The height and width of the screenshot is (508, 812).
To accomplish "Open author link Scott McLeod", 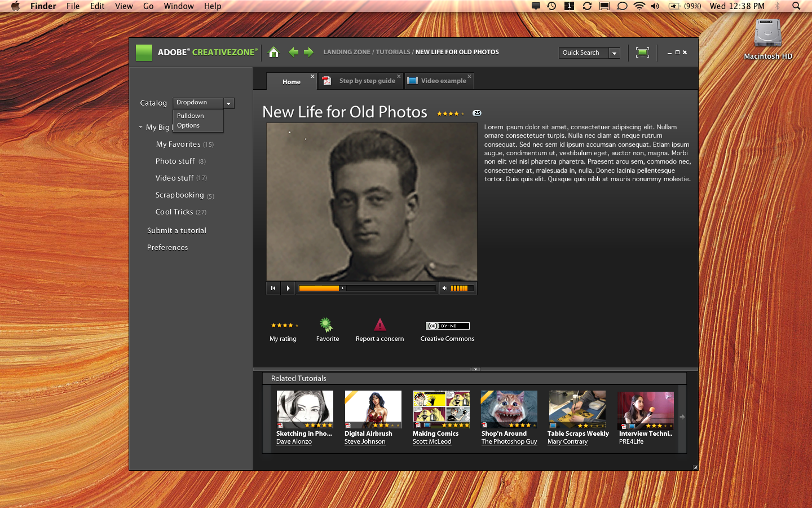I will [x=432, y=442].
